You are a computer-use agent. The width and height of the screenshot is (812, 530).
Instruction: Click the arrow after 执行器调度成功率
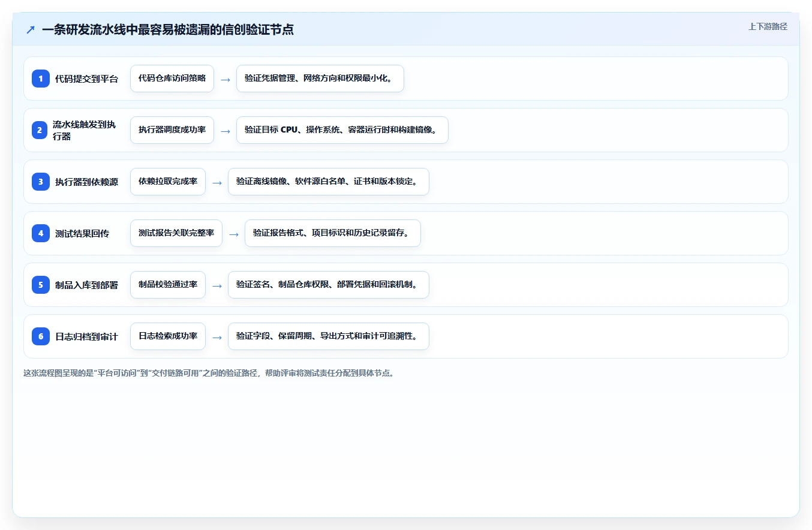point(225,131)
